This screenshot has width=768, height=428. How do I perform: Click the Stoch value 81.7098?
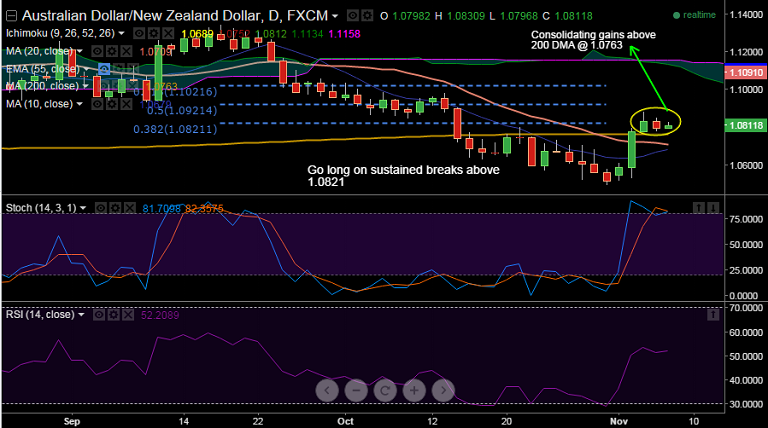coord(162,209)
